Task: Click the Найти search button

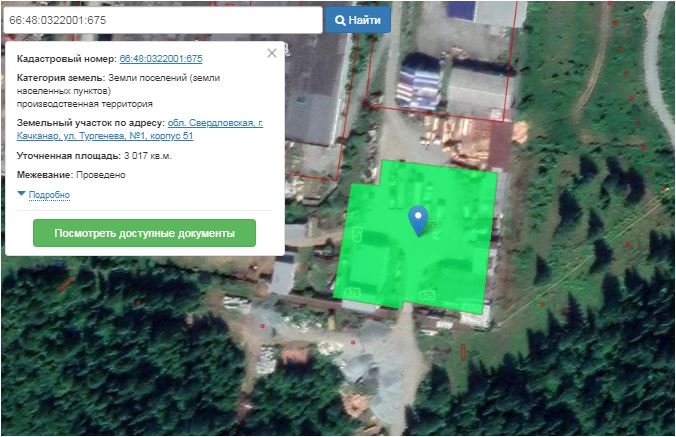Action: pos(358,20)
